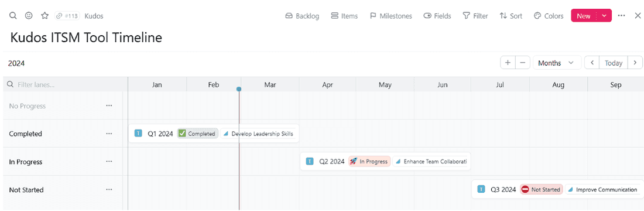The image size is (644, 211).
Task: Close the timeline view
Action: (x=638, y=16)
